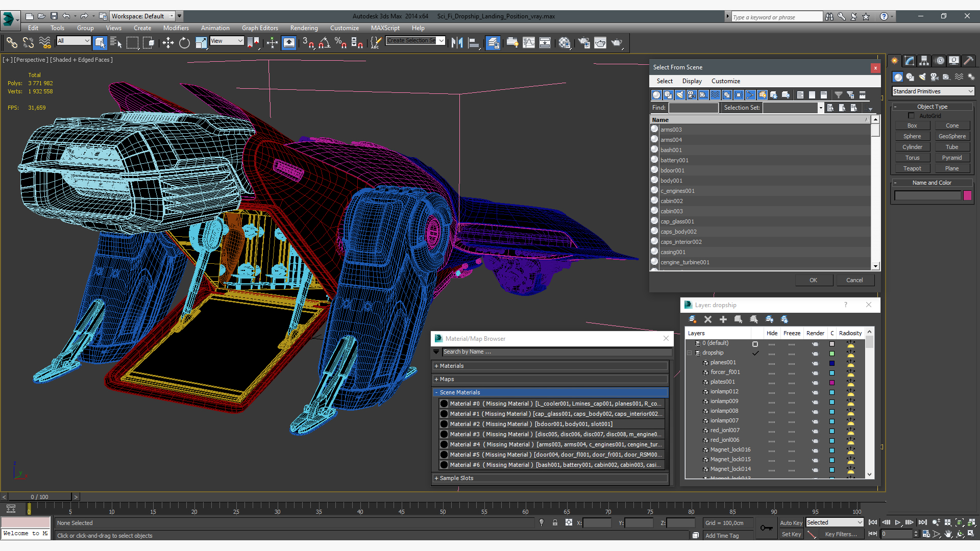Click the Mirror tool icon
980x551 pixels.
457,43
